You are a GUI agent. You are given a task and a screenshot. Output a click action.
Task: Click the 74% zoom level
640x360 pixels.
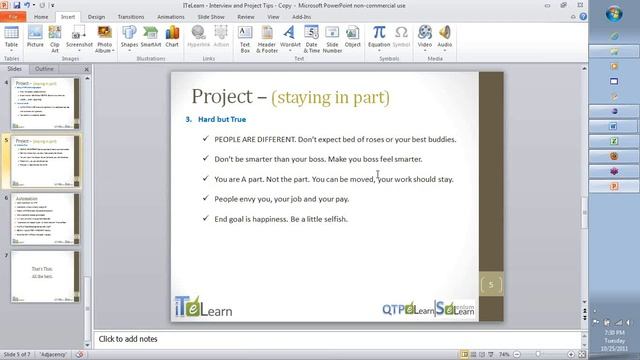tap(504, 354)
